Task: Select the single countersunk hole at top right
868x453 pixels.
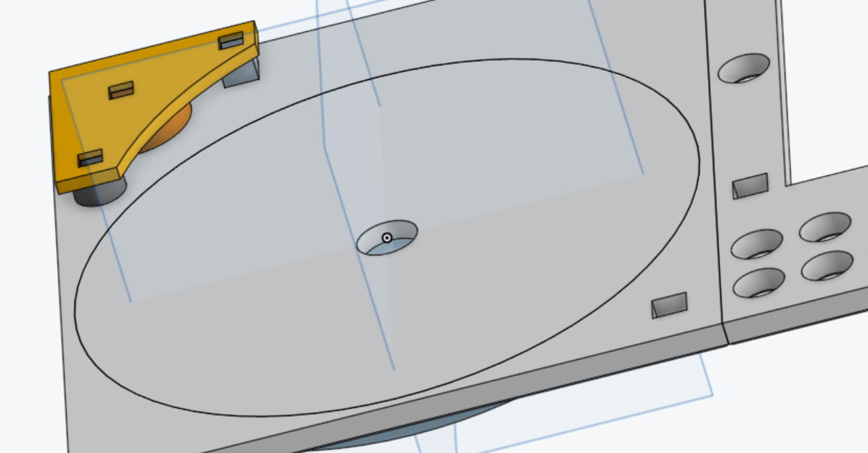Action: tap(744, 68)
